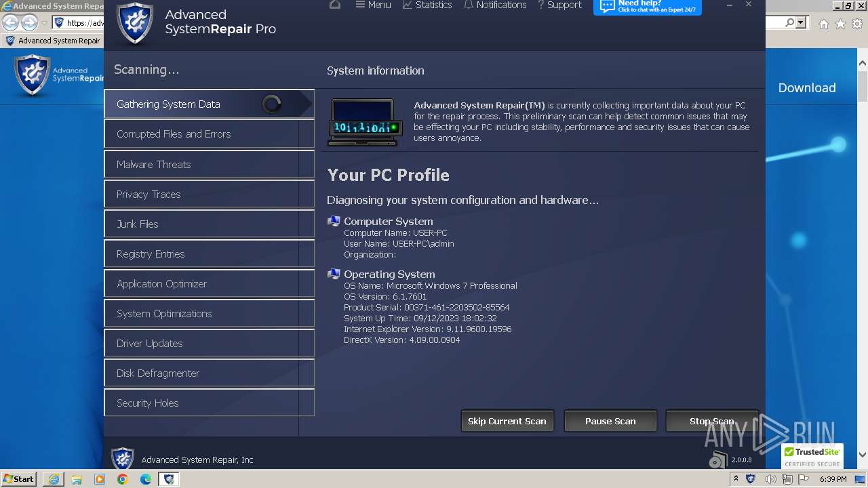Select the Advanced System Repair browser tab

pyautogui.click(x=53, y=41)
